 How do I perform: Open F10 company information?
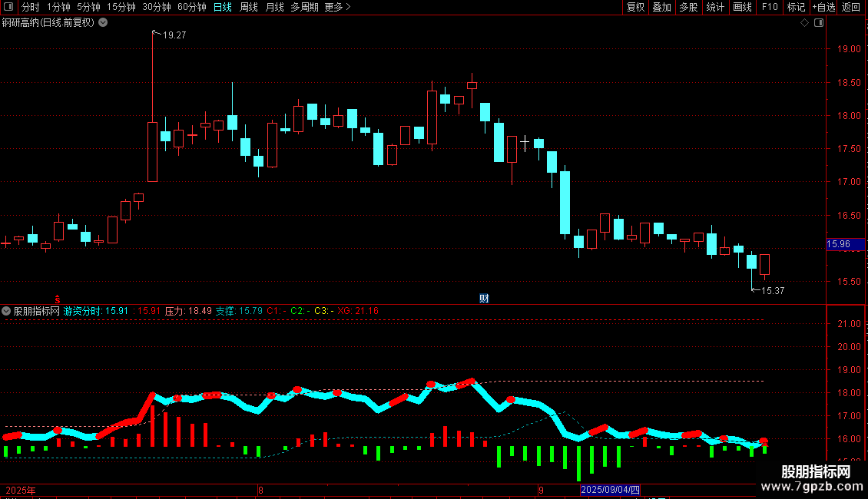tap(770, 7)
